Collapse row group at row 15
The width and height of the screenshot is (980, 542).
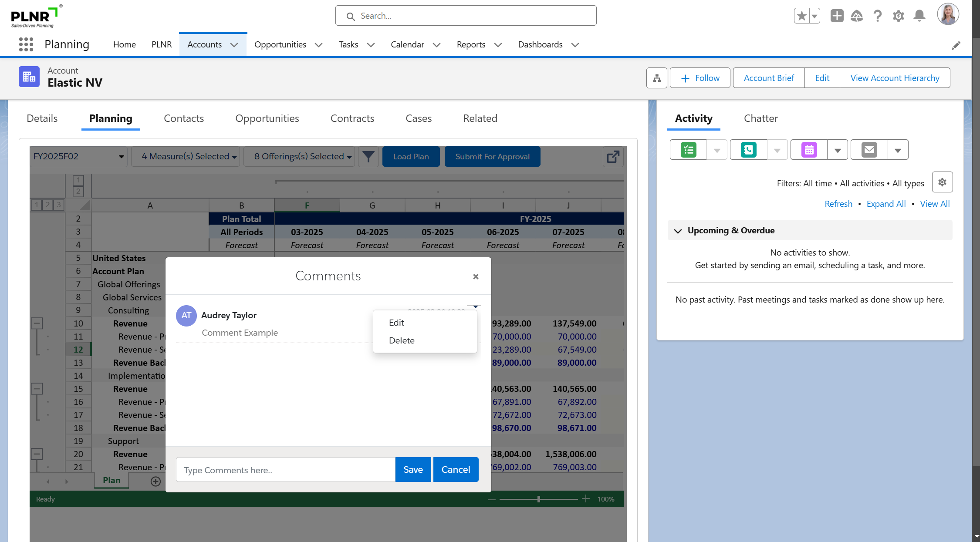(x=37, y=389)
